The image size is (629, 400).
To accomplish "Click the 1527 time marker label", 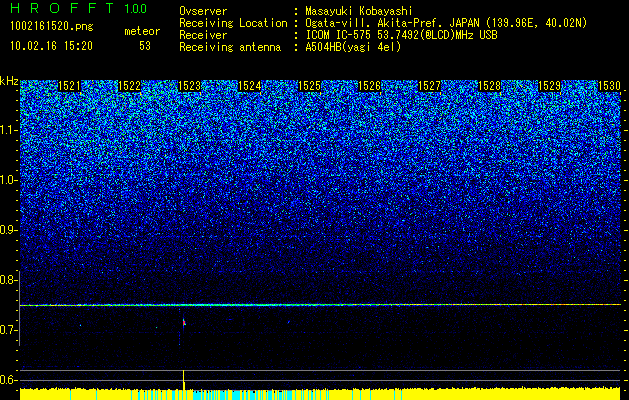I will [430, 86].
